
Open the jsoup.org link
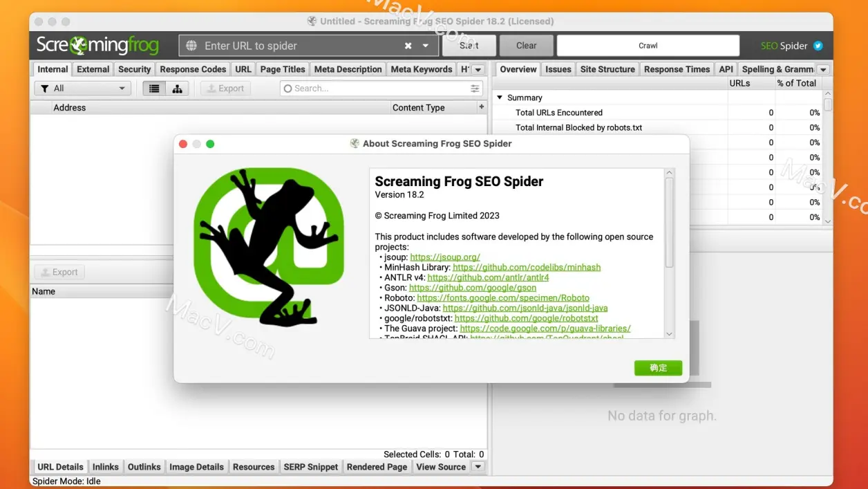tap(445, 257)
